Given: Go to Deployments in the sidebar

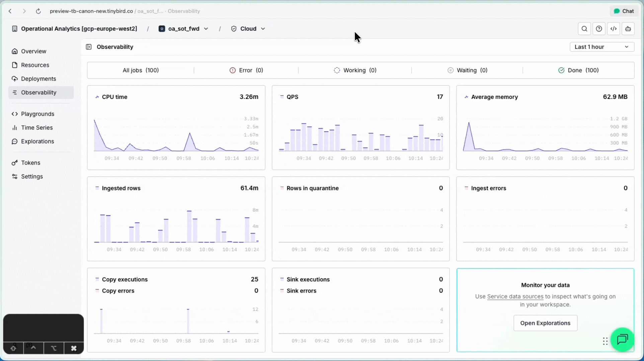Looking at the screenshot, I should [x=38, y=79].
